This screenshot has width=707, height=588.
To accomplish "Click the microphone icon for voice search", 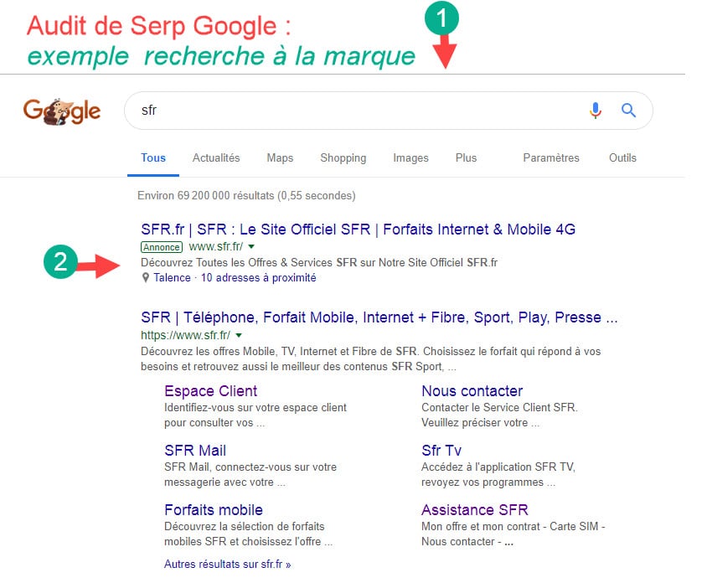I will pos(596,110).
